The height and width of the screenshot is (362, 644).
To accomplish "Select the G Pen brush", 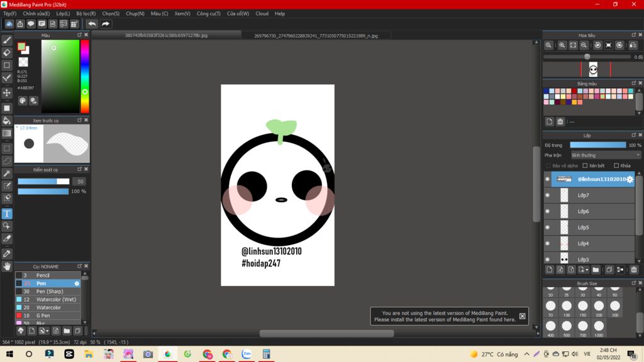I will point(48,315).
